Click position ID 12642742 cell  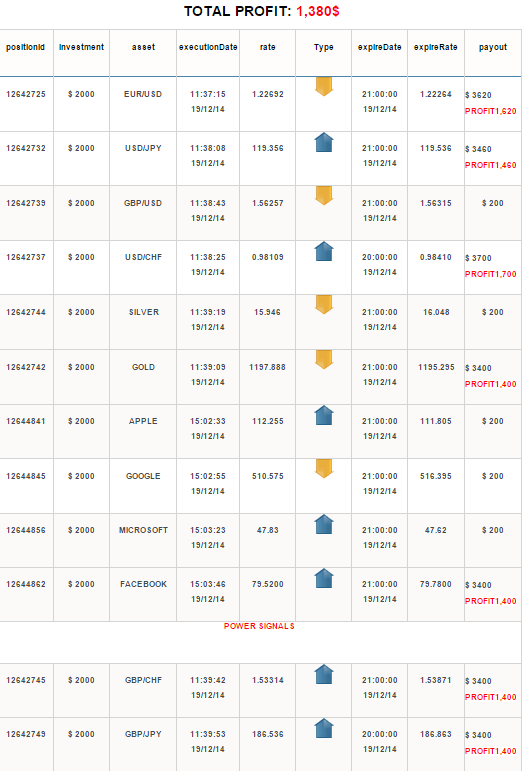[x=26, y=367]
